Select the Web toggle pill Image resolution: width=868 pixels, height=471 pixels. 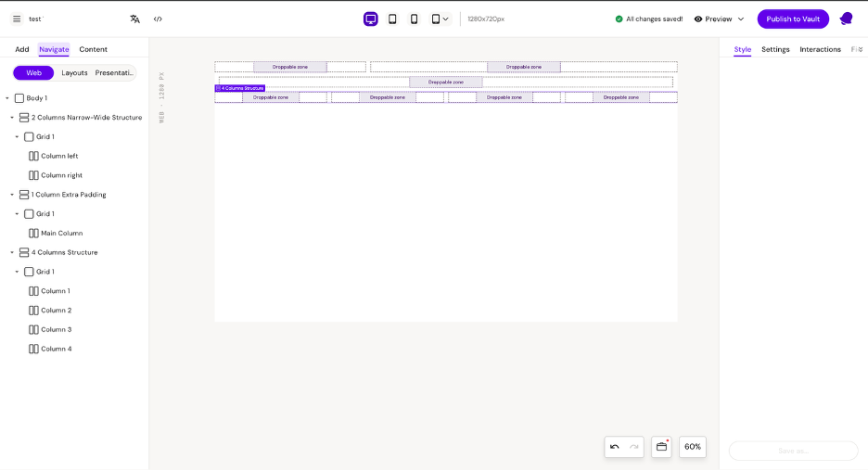pos(33,73)
